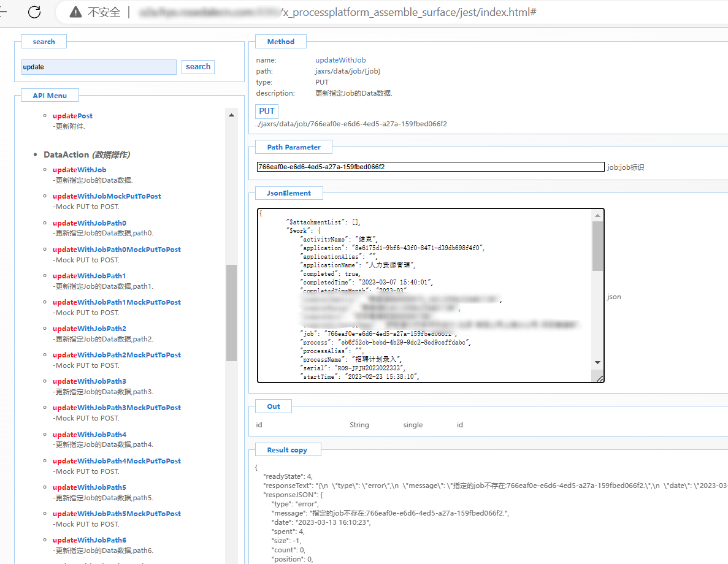The width and height of the screenshot is (728, 564).
Task: Open the updatePost API entry
Action: 72,116
